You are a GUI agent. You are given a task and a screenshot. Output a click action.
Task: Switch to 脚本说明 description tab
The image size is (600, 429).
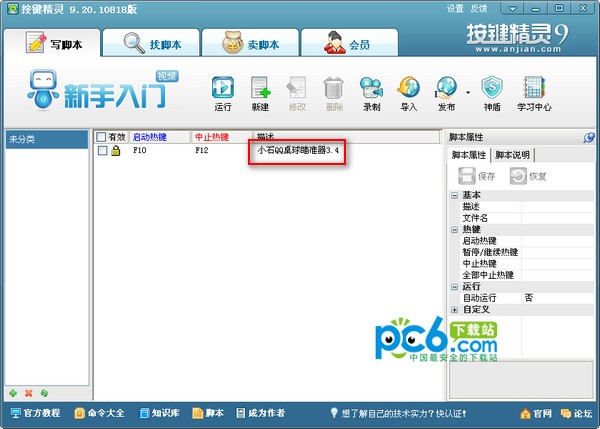tap(512, 155)
